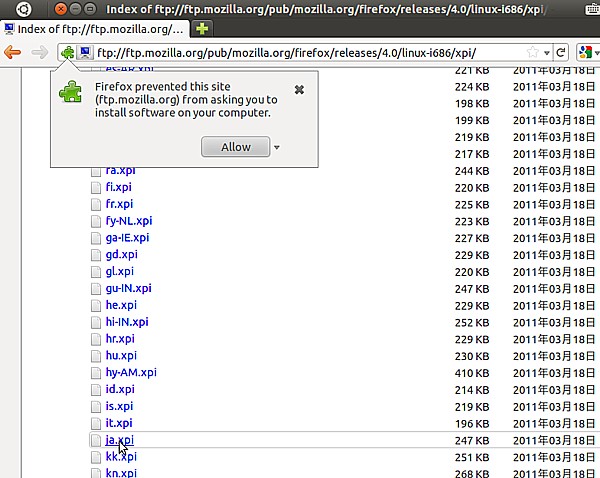Open the fi.xpi file link
This screenshot has width=600, height=478.
point(119,187)
